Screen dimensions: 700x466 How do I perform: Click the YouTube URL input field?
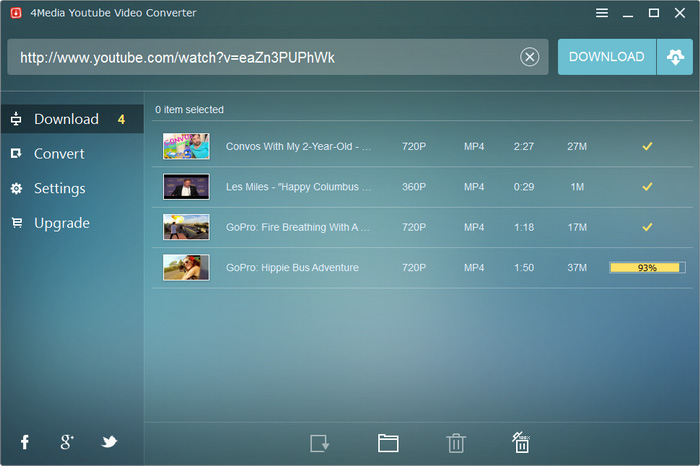coord(278,57)
